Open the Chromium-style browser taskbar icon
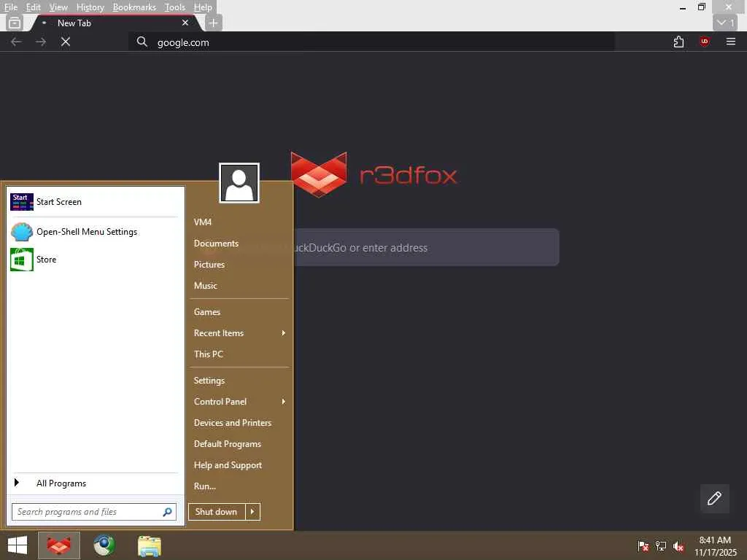Viewport: 747px width, 560px height. [x=104, y=545]
